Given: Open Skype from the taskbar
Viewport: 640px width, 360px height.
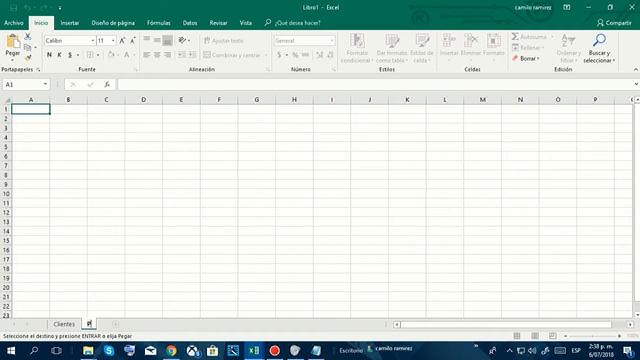Looking at the screenshot, I should [x=109, y=351].
